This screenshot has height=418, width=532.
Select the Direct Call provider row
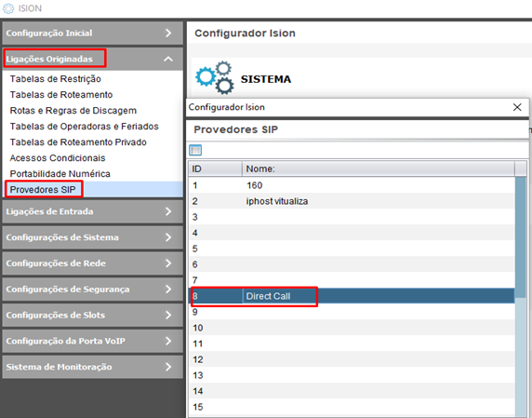pos(352,296)
